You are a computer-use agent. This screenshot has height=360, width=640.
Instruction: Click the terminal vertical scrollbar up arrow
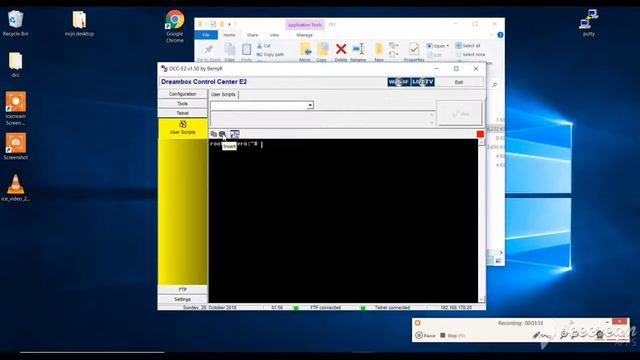coord(482,142)
